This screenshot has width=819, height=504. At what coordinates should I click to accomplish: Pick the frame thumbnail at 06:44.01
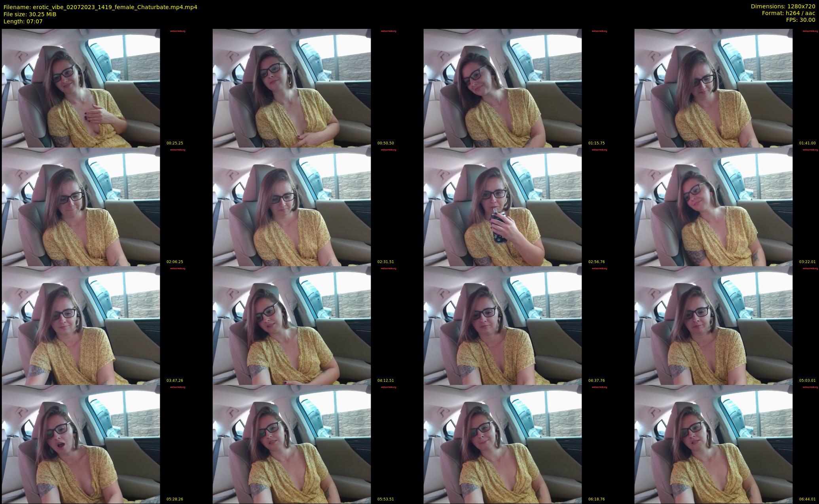pyautogui.click(x=713, y=444)
